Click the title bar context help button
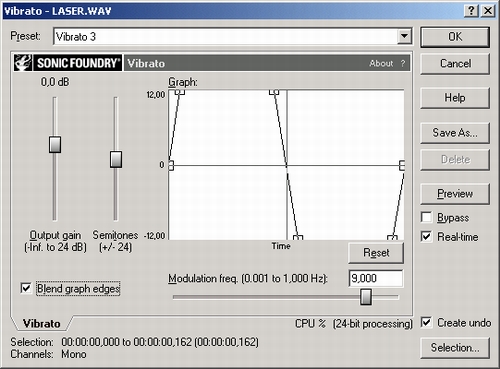The width and height of the screenshot is (500, 369). pyautogui.click(x=471, y=11)
